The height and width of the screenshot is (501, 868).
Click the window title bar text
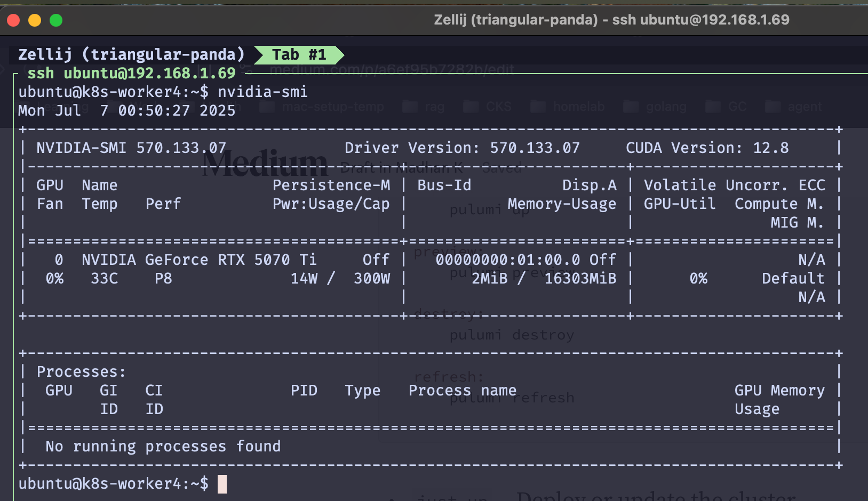coord(611,20)
